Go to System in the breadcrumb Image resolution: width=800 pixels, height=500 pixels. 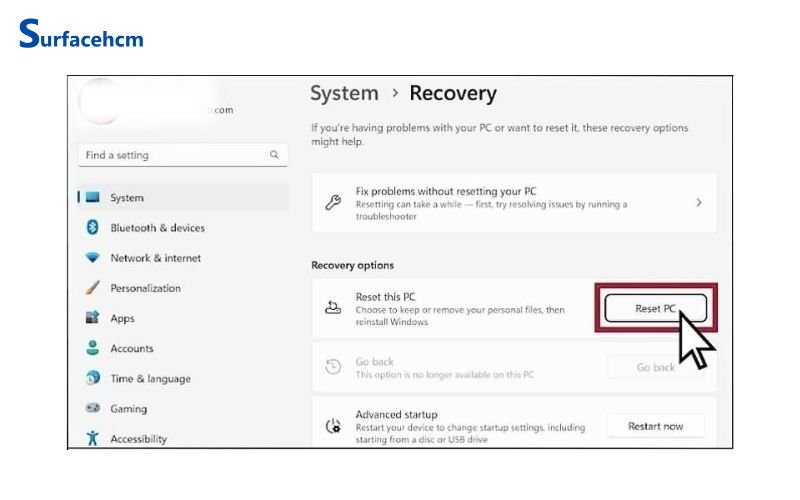[x=344, y=94]
